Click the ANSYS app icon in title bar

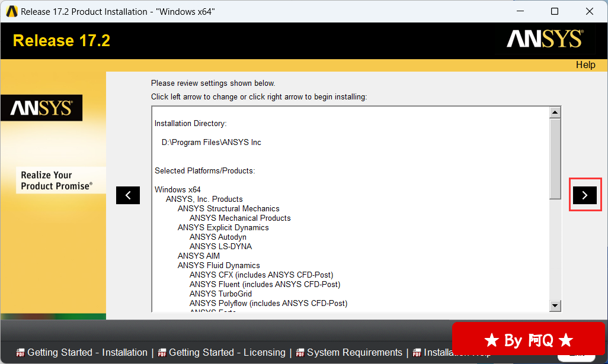(12, 12)
